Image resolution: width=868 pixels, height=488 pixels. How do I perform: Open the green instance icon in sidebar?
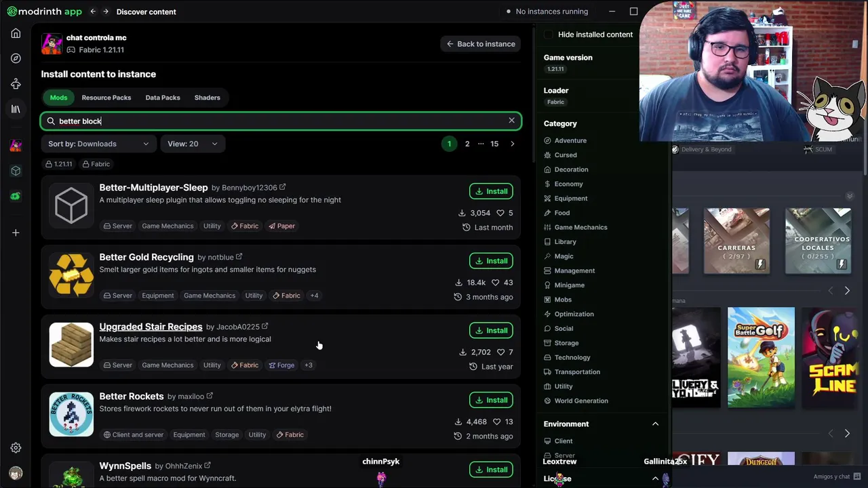pyautogui.click(x=16, y=196)
